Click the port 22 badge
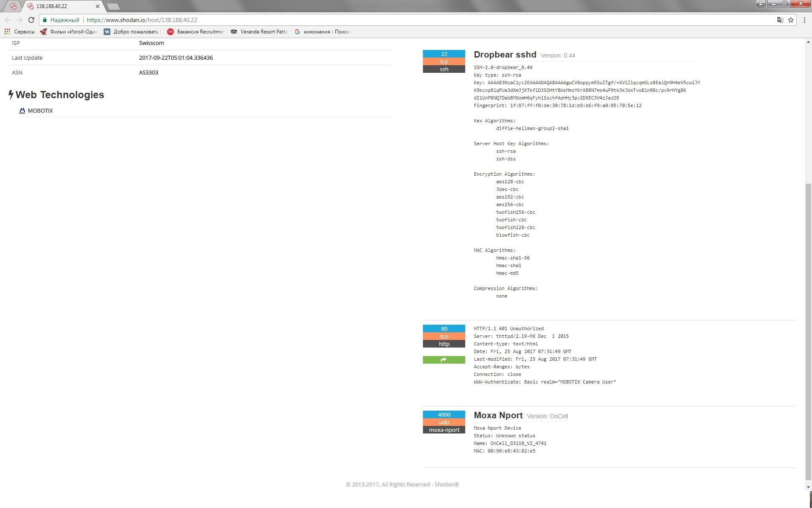 coord(444,54)
